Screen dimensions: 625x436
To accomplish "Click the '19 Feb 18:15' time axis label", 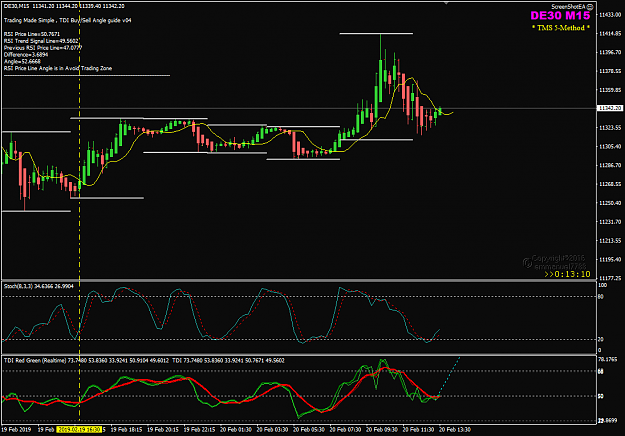I will 126,429.
